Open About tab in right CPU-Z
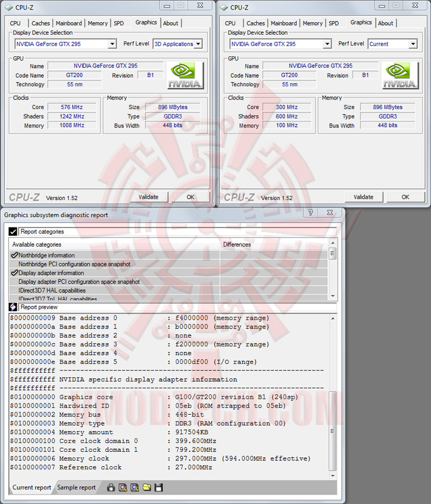Viewport: 431px width, 504px height. pyautogui.click(x=386, y=23)
